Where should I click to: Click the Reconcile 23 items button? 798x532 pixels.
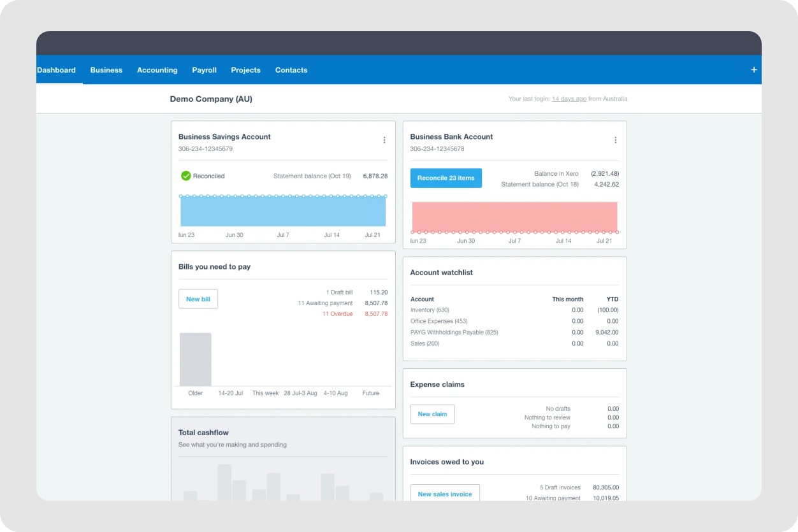click(x=446, y=178)
